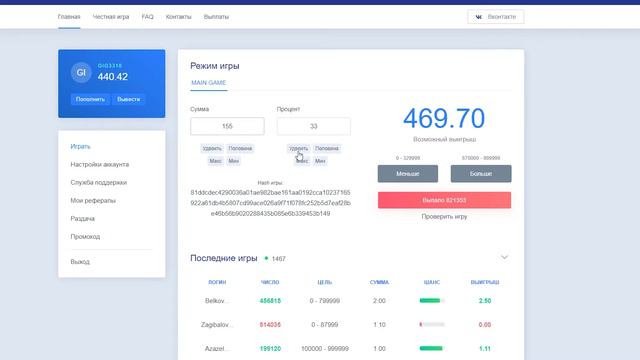Screen dimensions: 640x360
Task: Click the Проверить игру link
Action: pos(444,217)
